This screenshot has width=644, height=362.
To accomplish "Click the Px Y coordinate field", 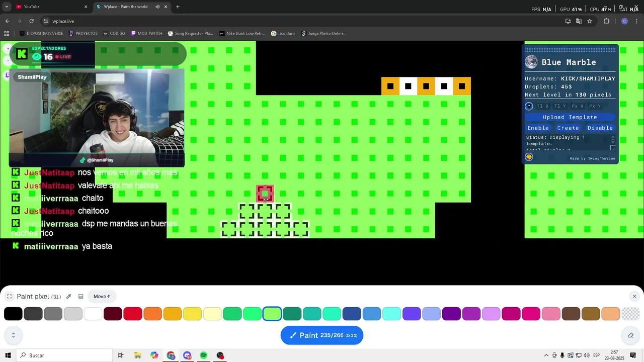I will (x=595, y=106).
